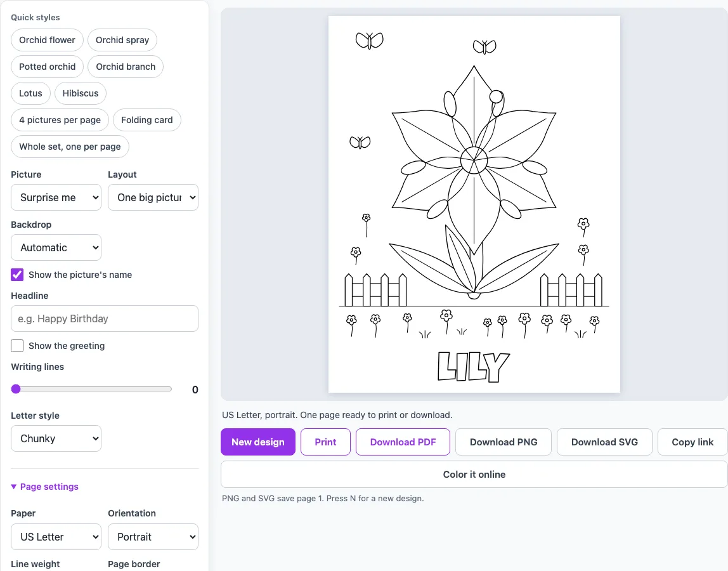
Task: Enable the Show the greeting checkbox
Action: pos(17,346)
